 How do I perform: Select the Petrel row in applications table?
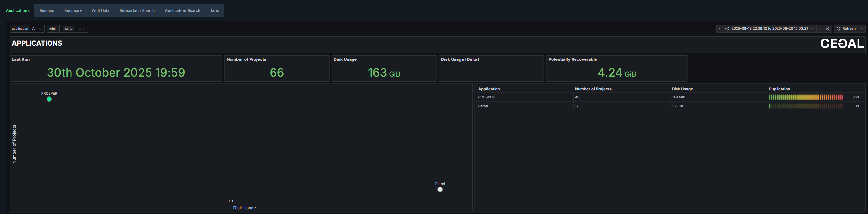pyautogui.click(x=483, y=106)
